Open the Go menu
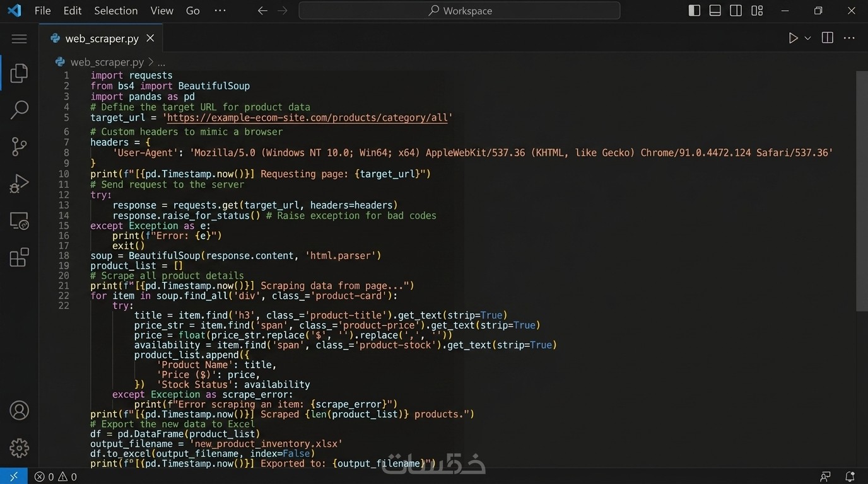Screen dimensions: 868x484 [193, 11]
